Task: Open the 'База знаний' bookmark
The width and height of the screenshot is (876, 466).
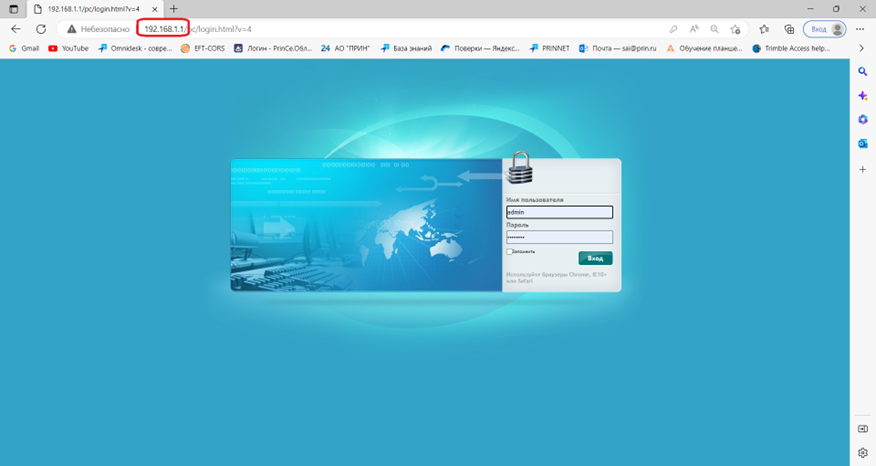Action: [x=406, y=49]
